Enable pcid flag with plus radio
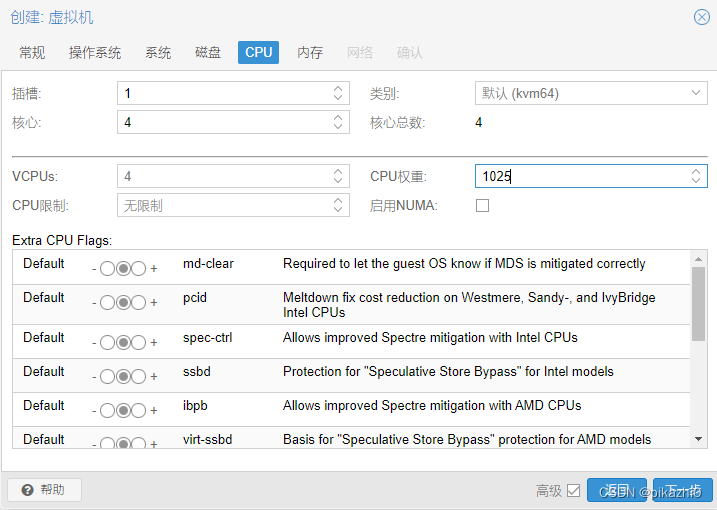 click(139, 302)
